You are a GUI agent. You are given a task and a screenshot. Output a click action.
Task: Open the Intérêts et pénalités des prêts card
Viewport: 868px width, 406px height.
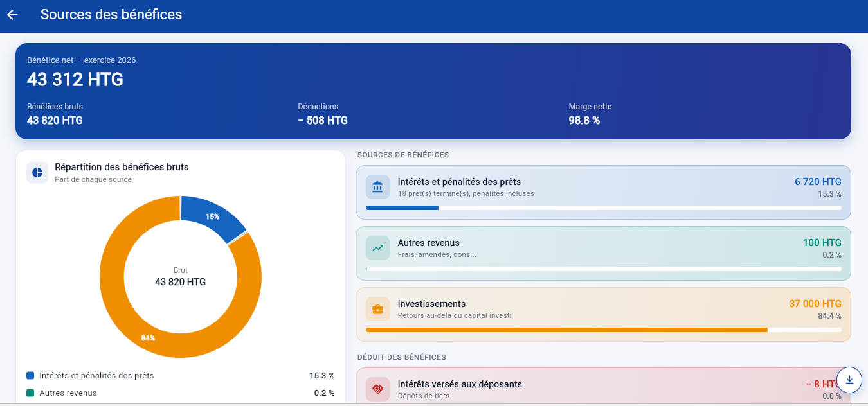click(603, 192)
